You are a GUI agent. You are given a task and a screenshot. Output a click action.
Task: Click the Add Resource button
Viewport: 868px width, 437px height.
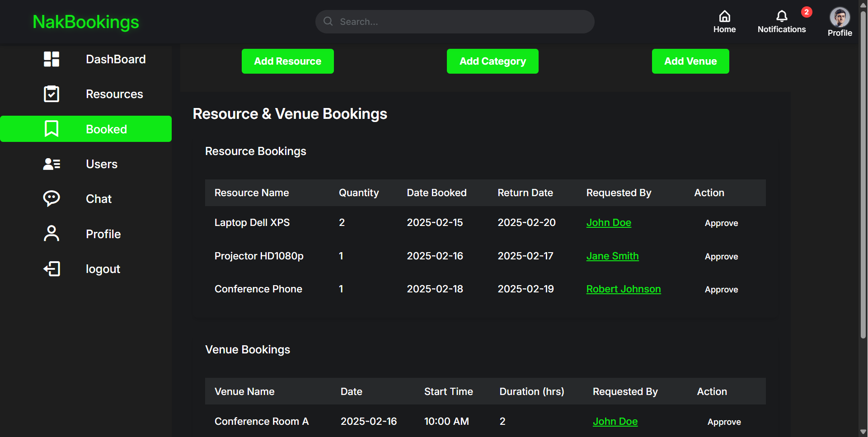pos(287,61)
